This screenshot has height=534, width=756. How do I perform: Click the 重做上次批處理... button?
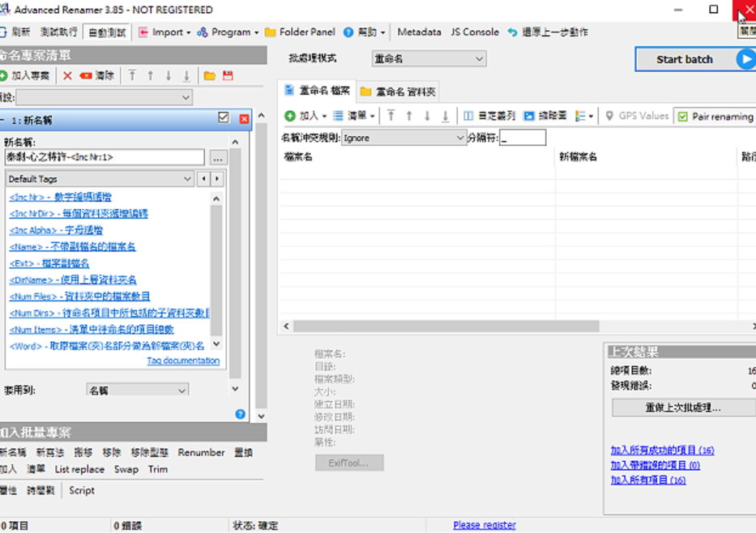683,408
